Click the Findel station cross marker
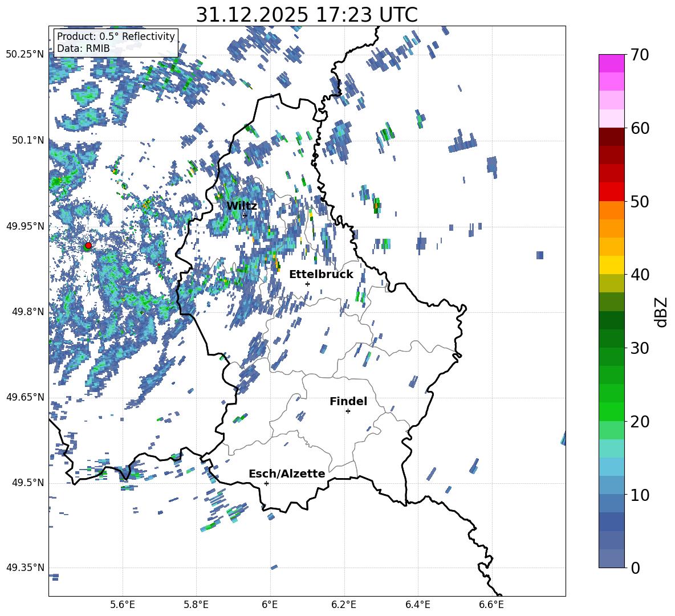This screenshot has width=675, height=616. pos(348,411)
